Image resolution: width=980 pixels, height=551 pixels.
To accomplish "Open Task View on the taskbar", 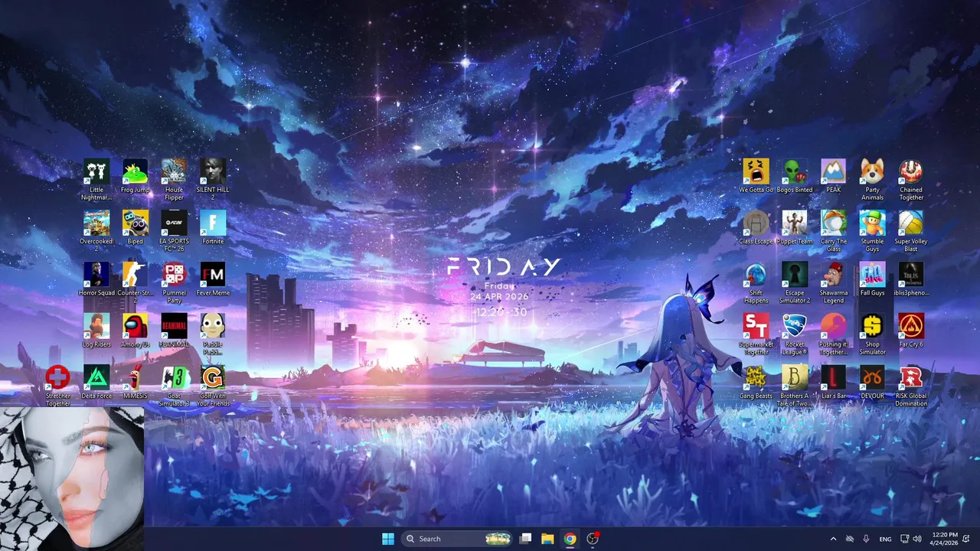I will tap(525, 539).
